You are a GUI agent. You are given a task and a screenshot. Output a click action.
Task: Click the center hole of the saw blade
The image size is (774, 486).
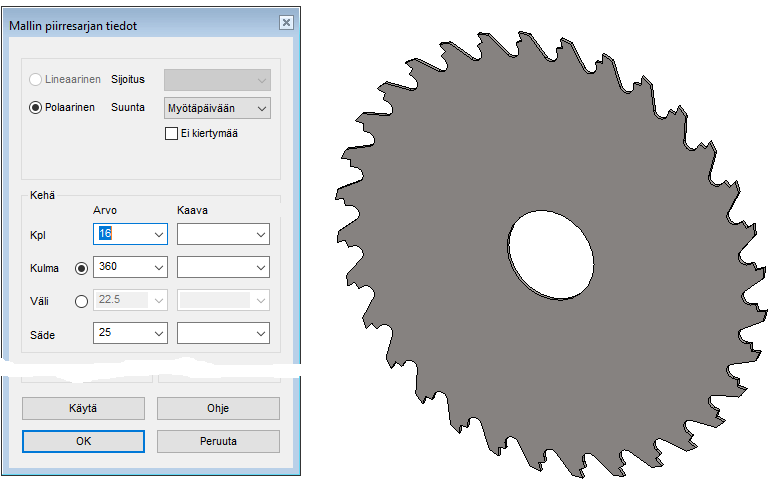click(x=551, y=255)
